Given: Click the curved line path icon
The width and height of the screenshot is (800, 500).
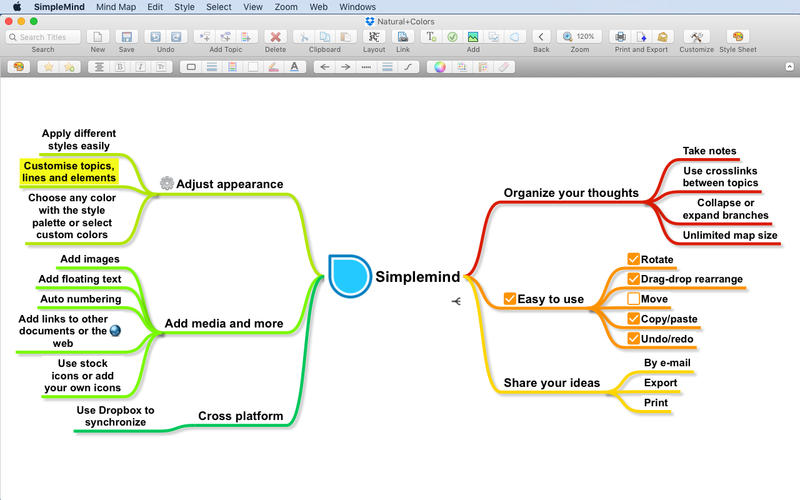Looking at the screenshot, I should pyautogui.click(x=408, y=67).
